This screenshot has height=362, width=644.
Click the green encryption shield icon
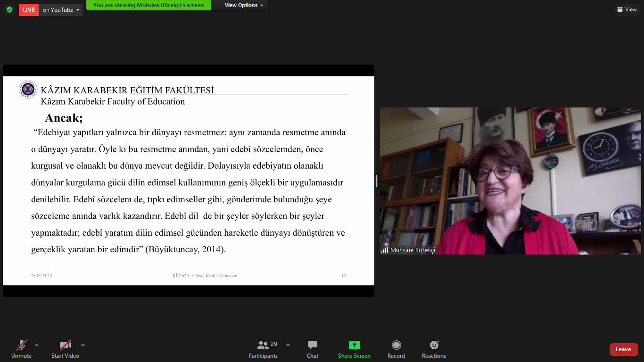pos(9,9)
